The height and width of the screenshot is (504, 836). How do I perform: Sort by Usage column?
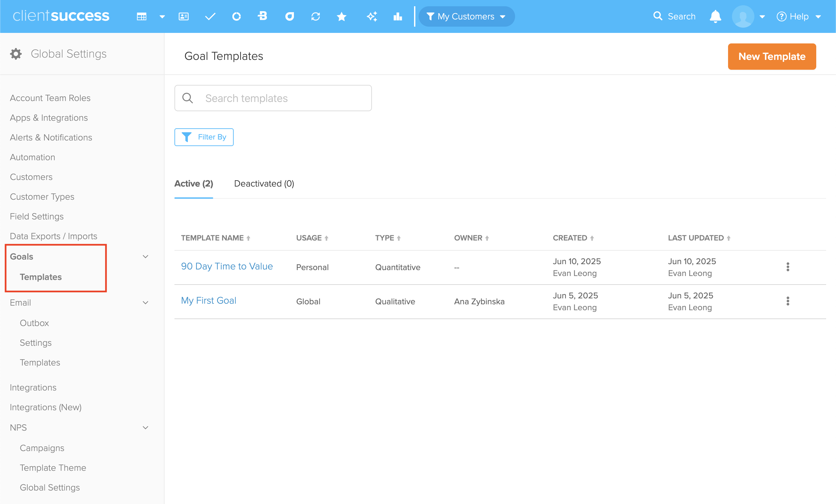(312, 238)
